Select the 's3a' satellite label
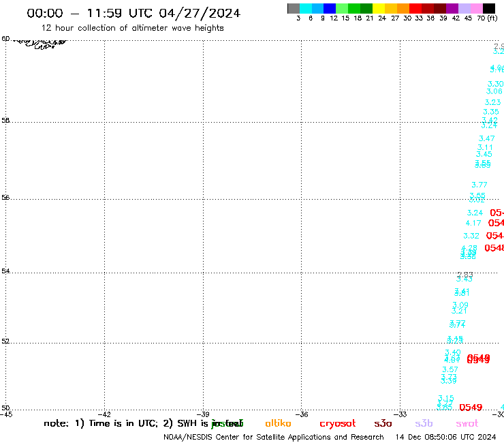 (x=383, y=424)
